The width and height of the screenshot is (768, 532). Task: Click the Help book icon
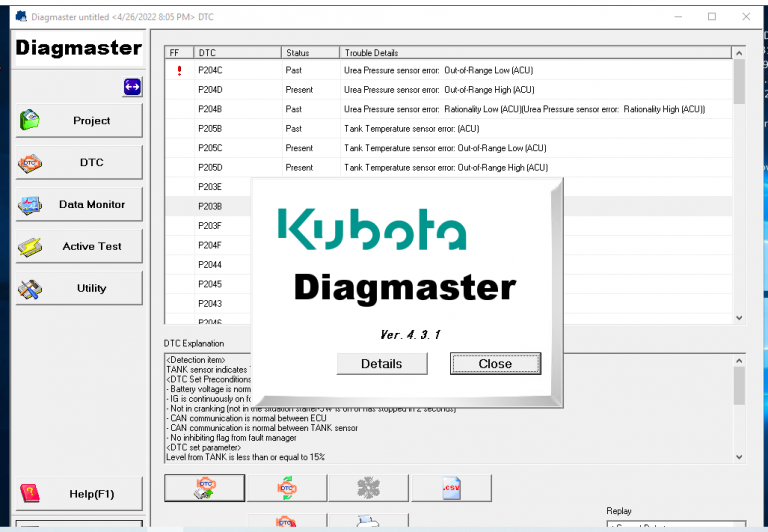pos(29,494)
